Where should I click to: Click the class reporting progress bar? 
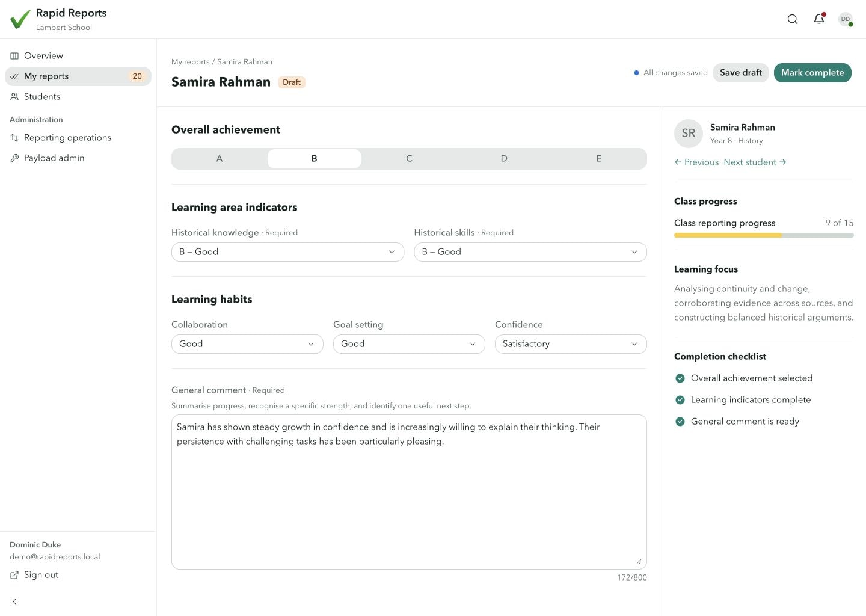pyautogui.click(x=764, y=235)
